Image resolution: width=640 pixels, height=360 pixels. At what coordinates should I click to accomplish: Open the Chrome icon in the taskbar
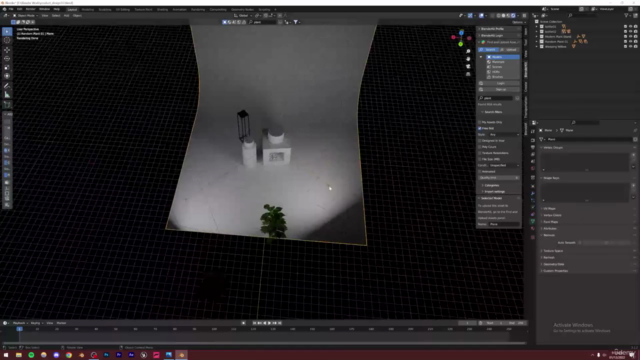tap(69, 355)
